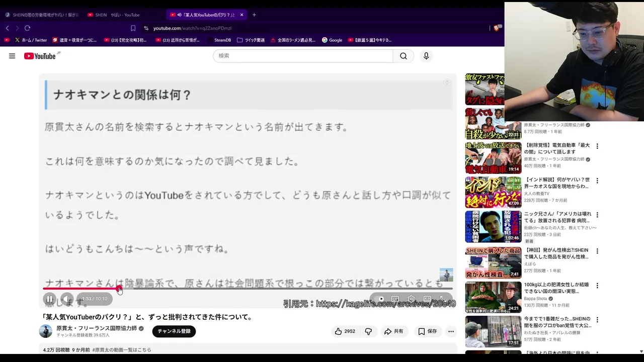Viewport: 644px width, 362px height.
Task: Open the 共有 share dialog
Action: click(393, 331)
